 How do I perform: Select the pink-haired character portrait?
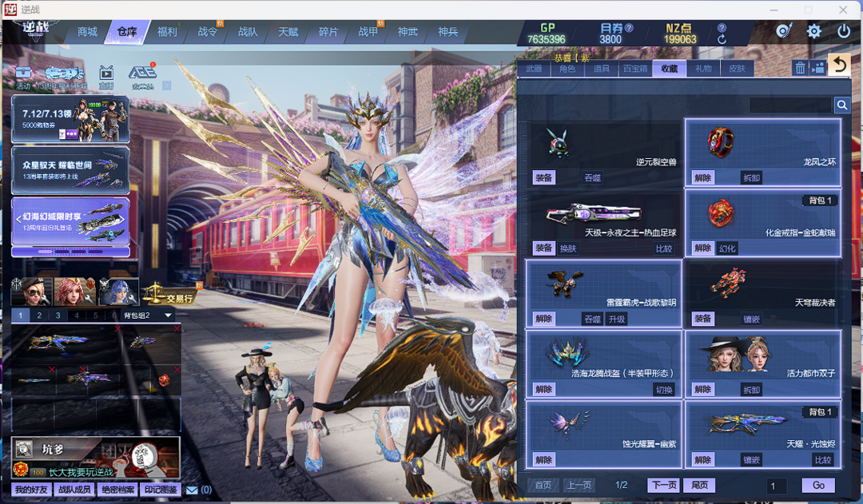pyautogui.click(x=75, y=292)
